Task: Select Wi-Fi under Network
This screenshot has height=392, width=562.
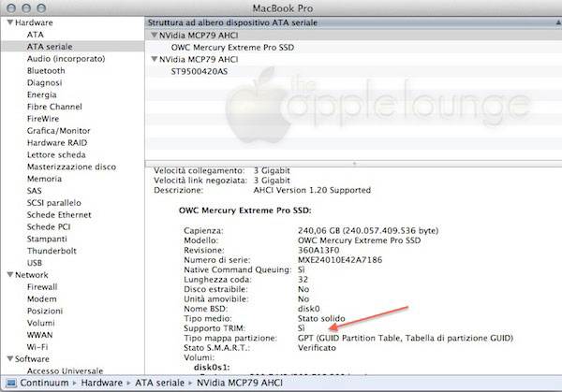Action: point(37,347)
